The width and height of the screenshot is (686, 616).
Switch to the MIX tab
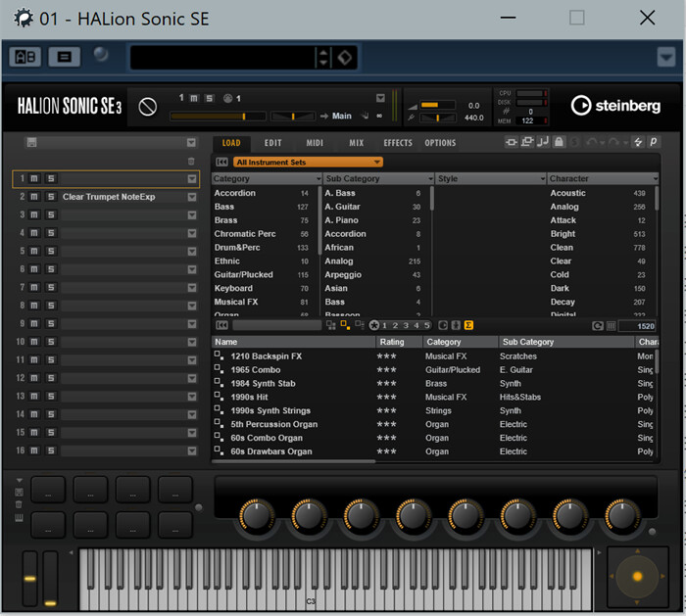pos(356,143)
